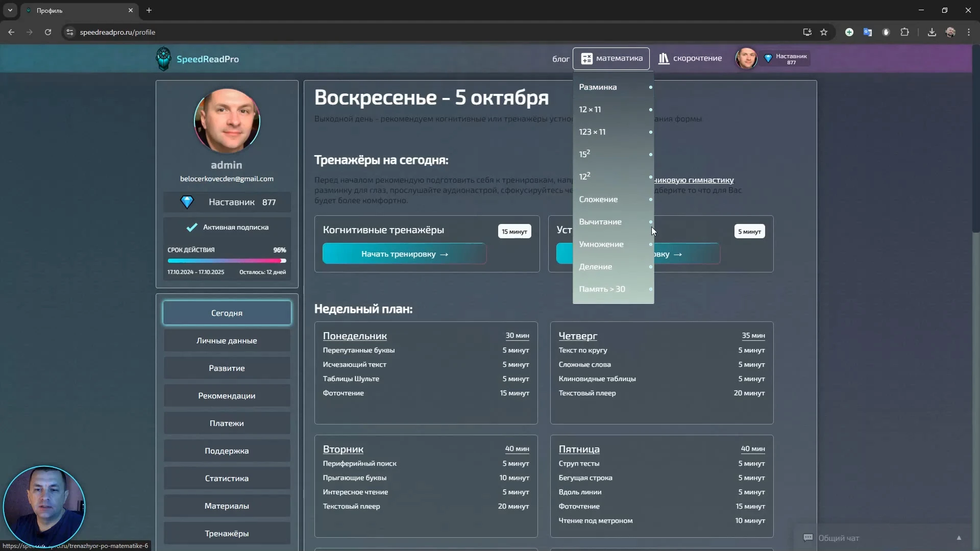This screenshot has width=980, height=551.
Task: Open the Вторник plan link
Action: 343,449
